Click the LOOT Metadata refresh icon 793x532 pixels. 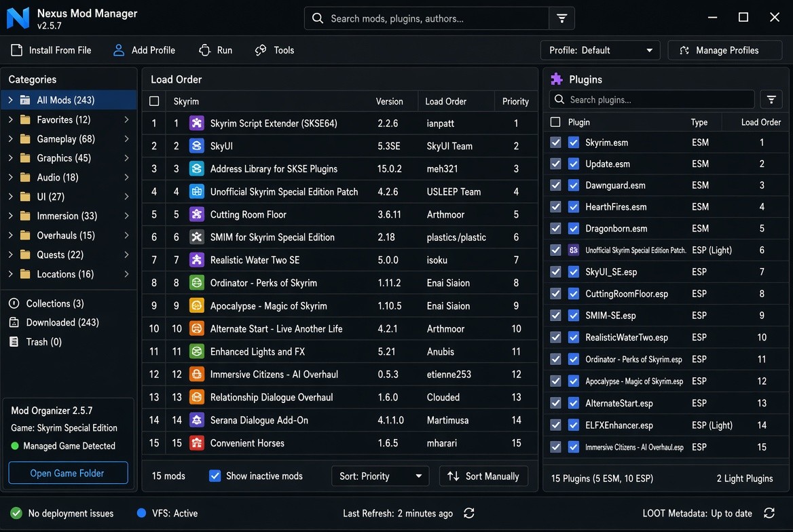click(x=769, y=513)
